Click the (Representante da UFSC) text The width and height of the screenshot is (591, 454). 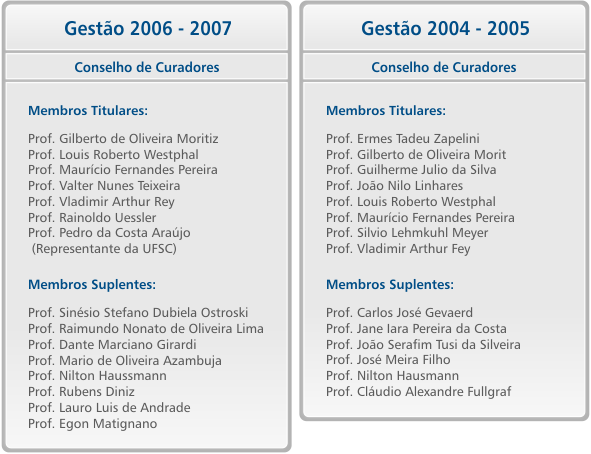(104, 249)
